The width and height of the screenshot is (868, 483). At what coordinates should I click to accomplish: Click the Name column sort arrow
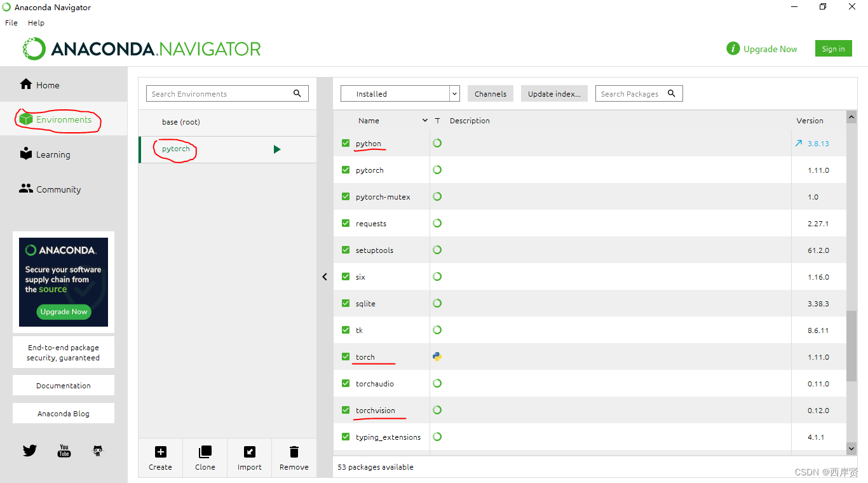pyautogui.click(x=425, y=120)
